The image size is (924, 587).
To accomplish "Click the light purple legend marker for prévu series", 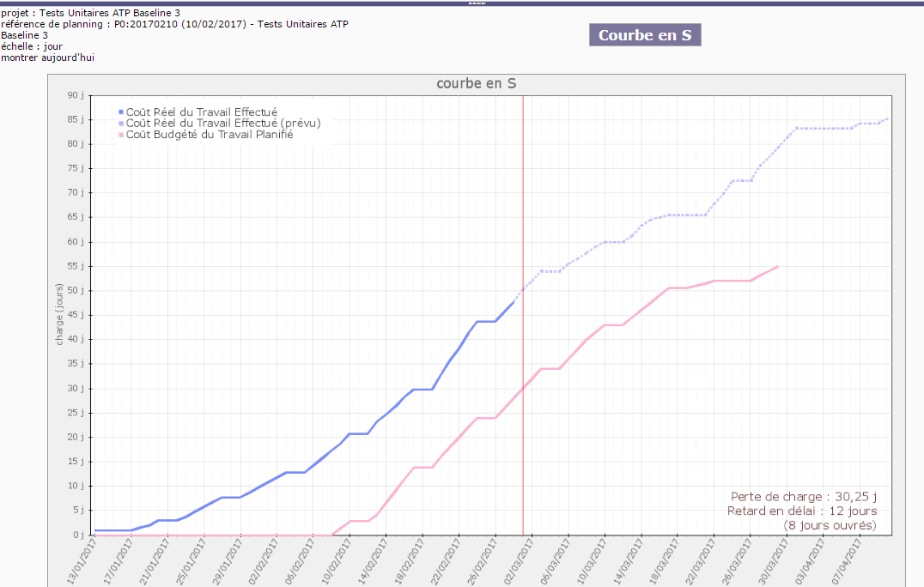I will 121,124.
